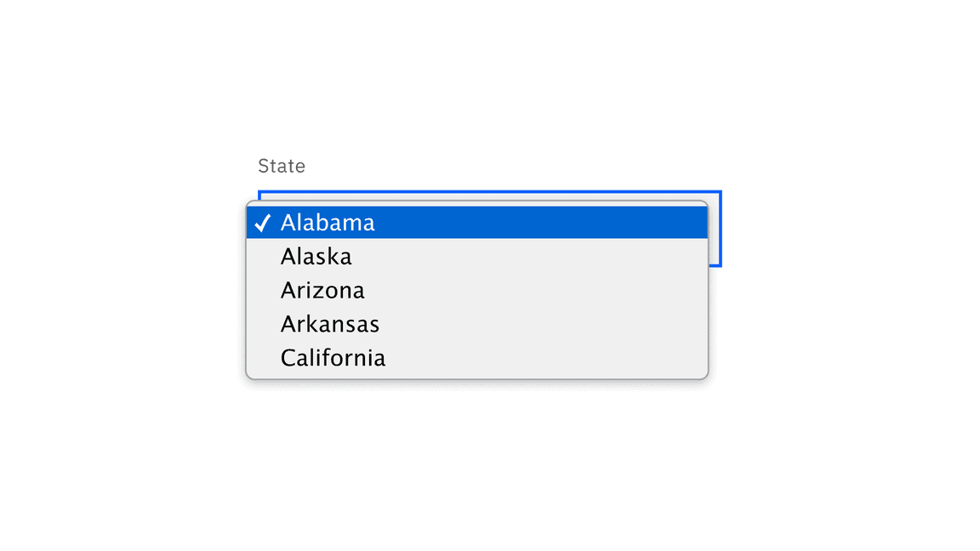Click the checkmark icon beside Alabama
Viewport: 980px width, 551px height.
pos(264,222)
